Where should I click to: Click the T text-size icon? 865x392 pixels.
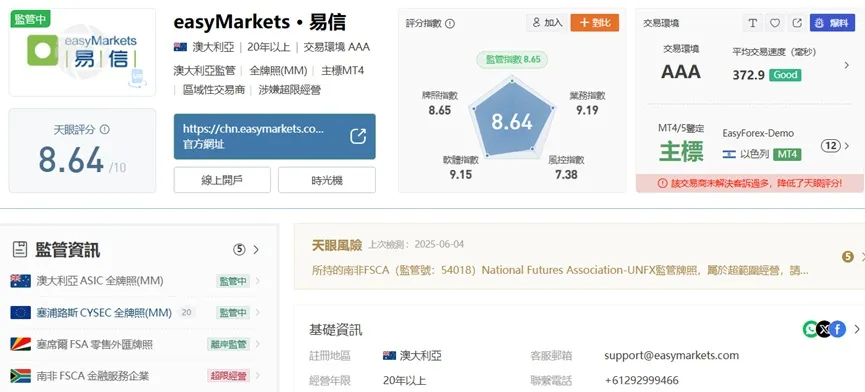pos(752,23)
